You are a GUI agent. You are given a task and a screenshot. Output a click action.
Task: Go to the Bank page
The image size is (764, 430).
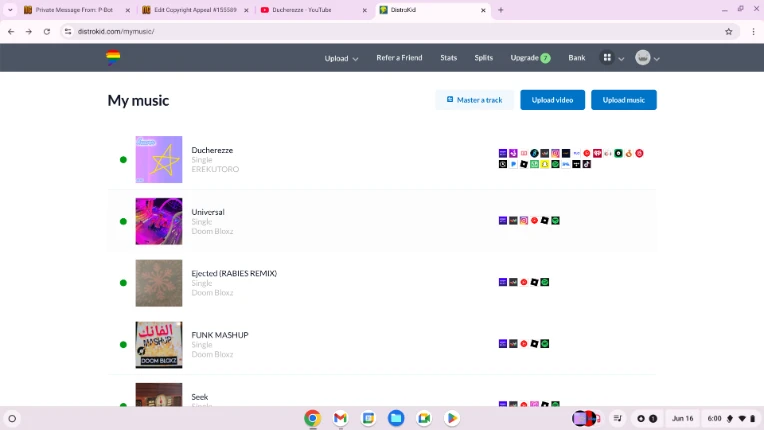[x=576, y=57]
